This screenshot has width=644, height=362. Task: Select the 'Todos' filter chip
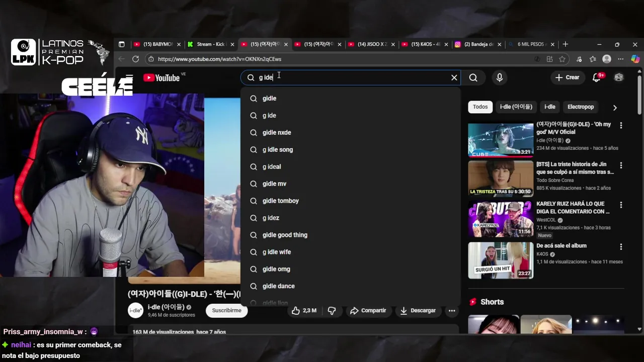tap(480, 107)
